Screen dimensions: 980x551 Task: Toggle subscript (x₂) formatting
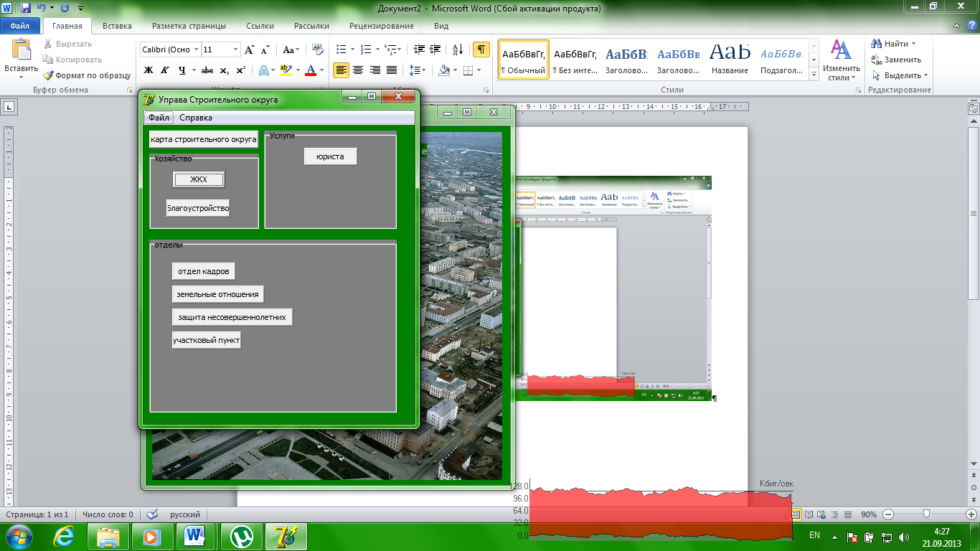(225, 70)
